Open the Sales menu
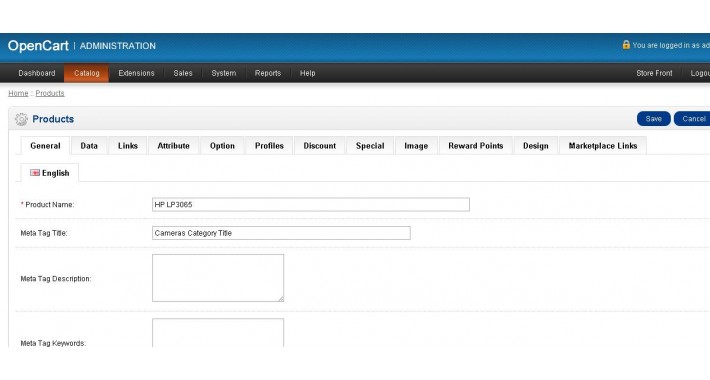 click(183, 73)
